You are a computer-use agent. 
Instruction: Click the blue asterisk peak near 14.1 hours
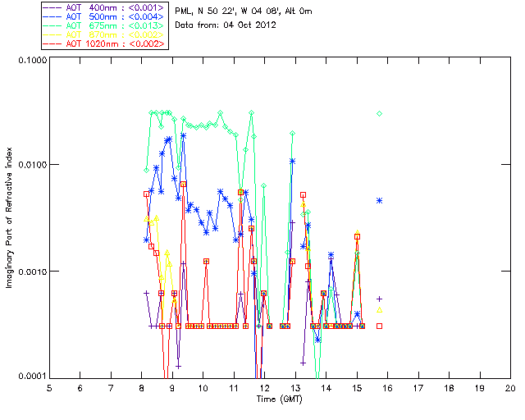[x=331, y=255]
